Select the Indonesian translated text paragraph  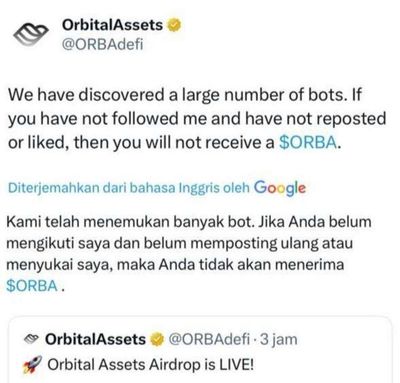189,254
